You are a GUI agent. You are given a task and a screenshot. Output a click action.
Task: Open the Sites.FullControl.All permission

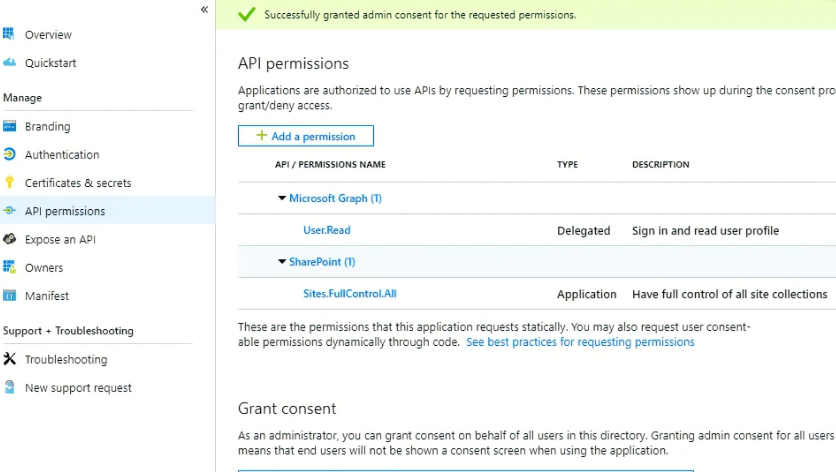coord(350,293)
